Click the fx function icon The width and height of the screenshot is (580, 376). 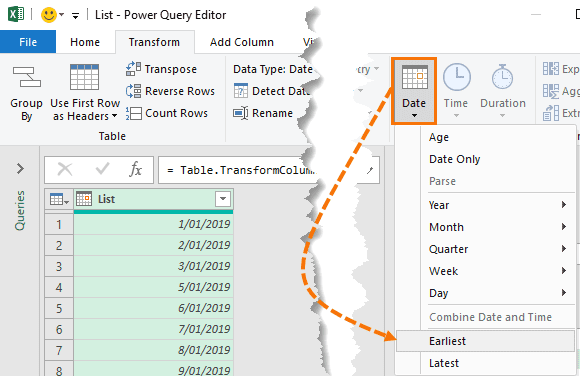[x=136, y=169]
